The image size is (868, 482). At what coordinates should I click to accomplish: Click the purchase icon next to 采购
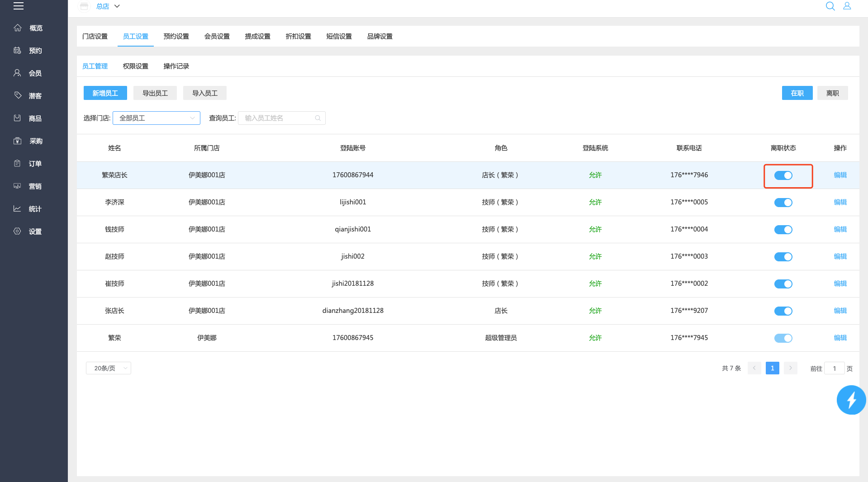18,141
